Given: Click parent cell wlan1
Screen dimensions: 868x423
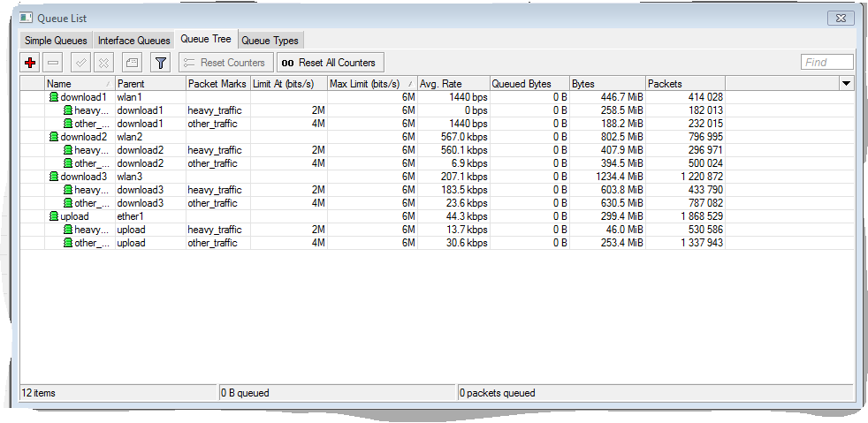Looking at the screenshot, I should pyautogui.click(x=130, y=97).
